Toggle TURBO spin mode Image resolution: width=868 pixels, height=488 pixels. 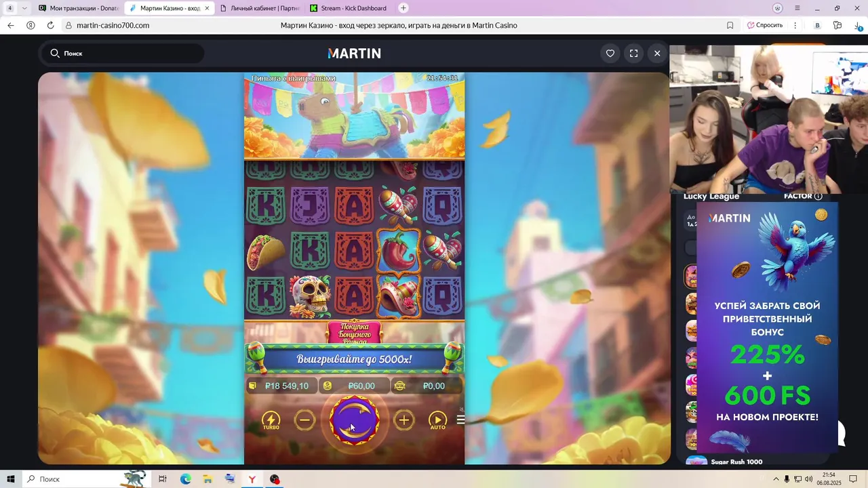tap(271, 421)
